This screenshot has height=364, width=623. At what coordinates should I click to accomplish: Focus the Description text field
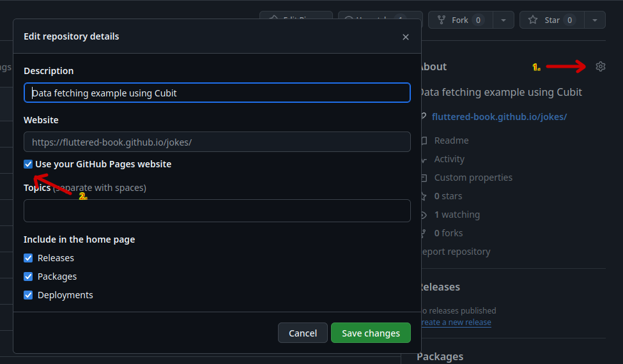217,93
